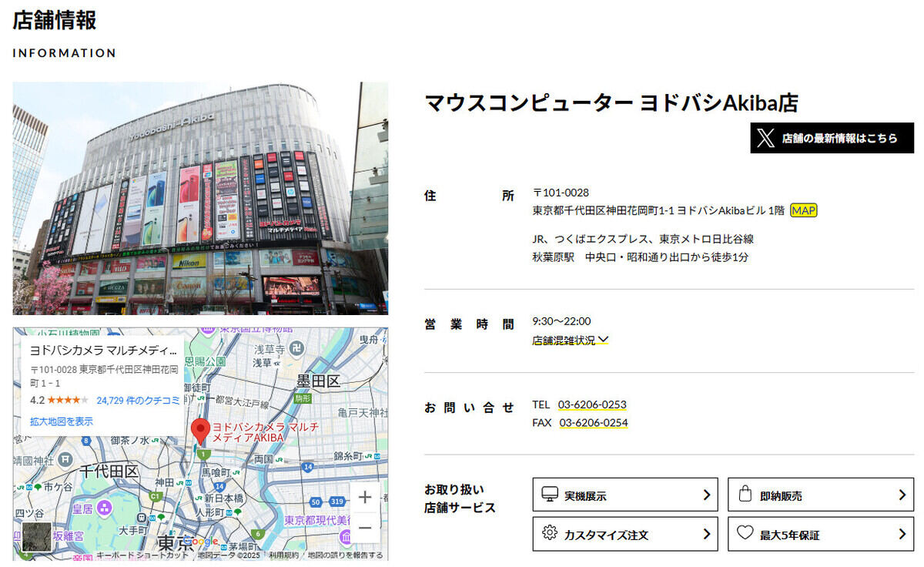Viewport: 924px width, 567px height.
Task: Open the store's X latest information button
Action: [x=832, y=138]
